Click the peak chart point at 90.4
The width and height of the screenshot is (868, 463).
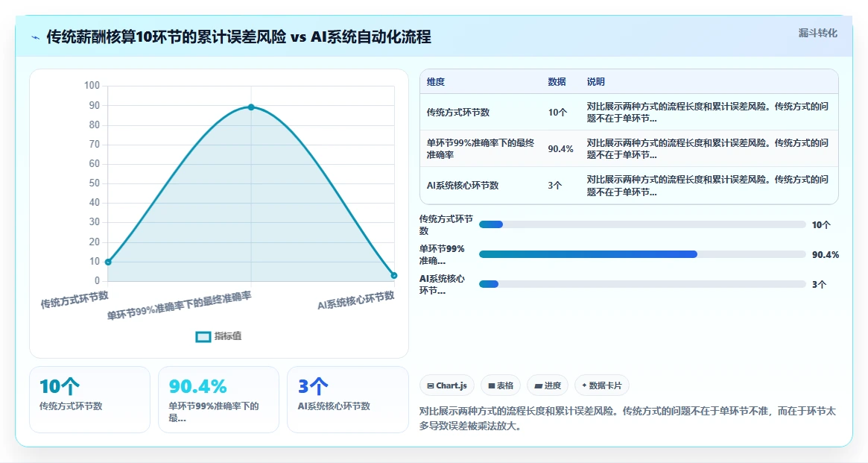pos(251,107)
